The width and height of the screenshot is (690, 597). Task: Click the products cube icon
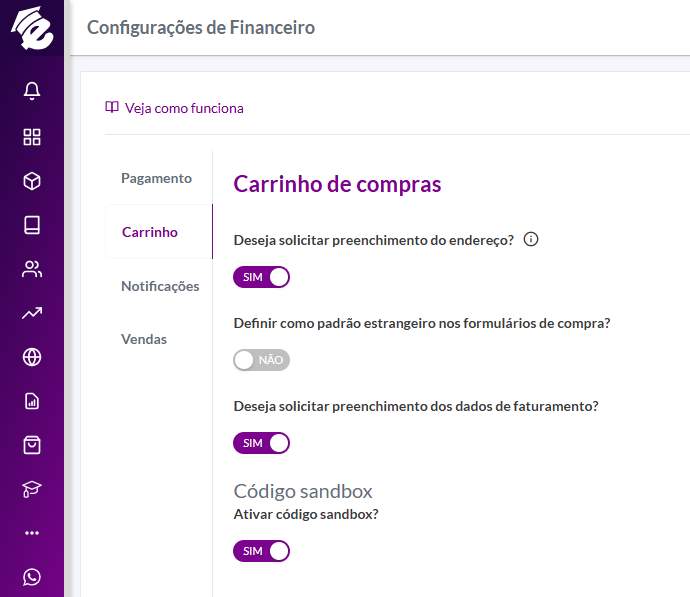(x=32, y=181)
